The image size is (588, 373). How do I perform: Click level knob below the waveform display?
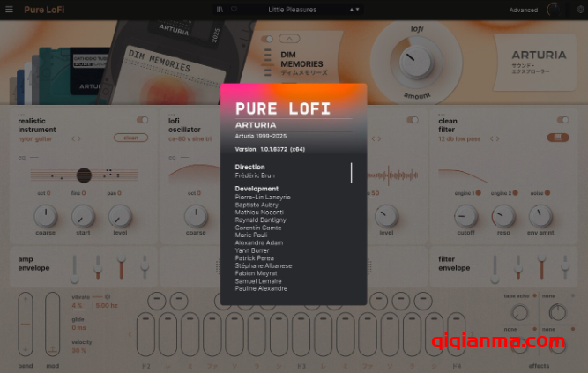pos(386,217)
